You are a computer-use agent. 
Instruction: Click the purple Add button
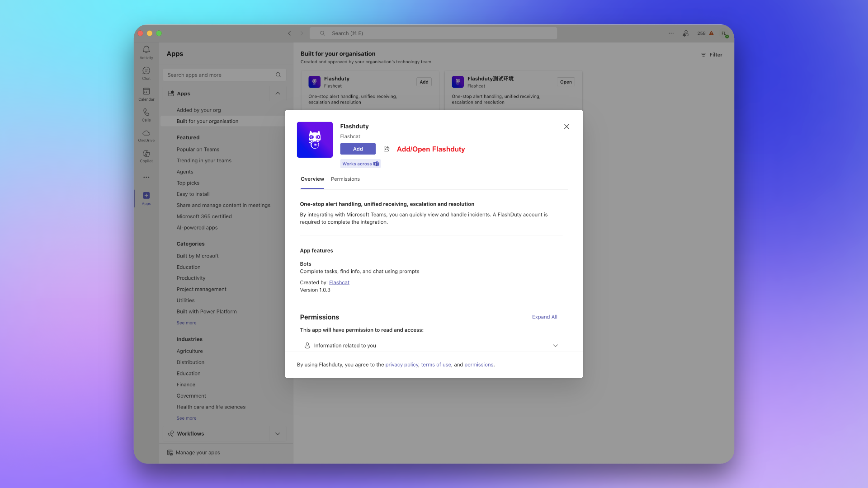tap(358, 149)
